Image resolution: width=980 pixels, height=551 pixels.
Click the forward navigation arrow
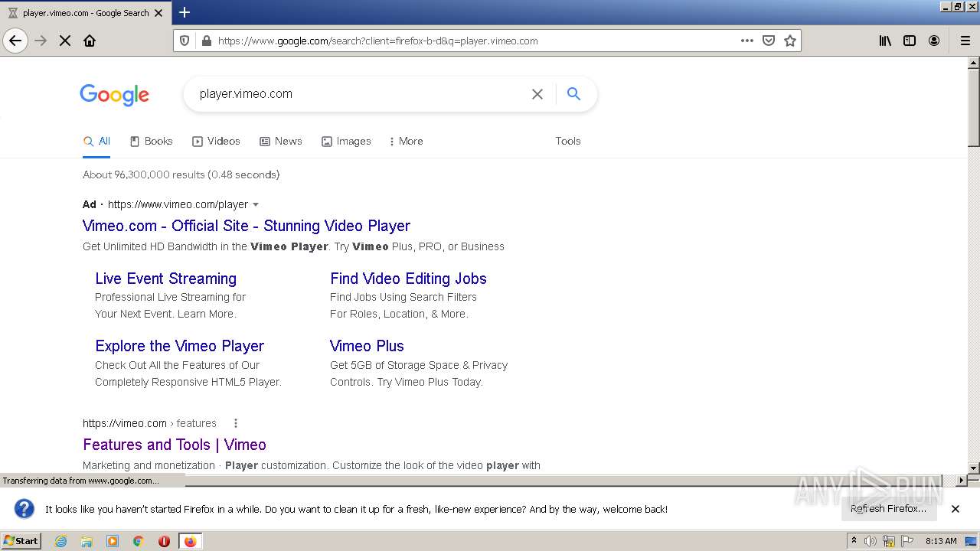[x=41, y=41]
